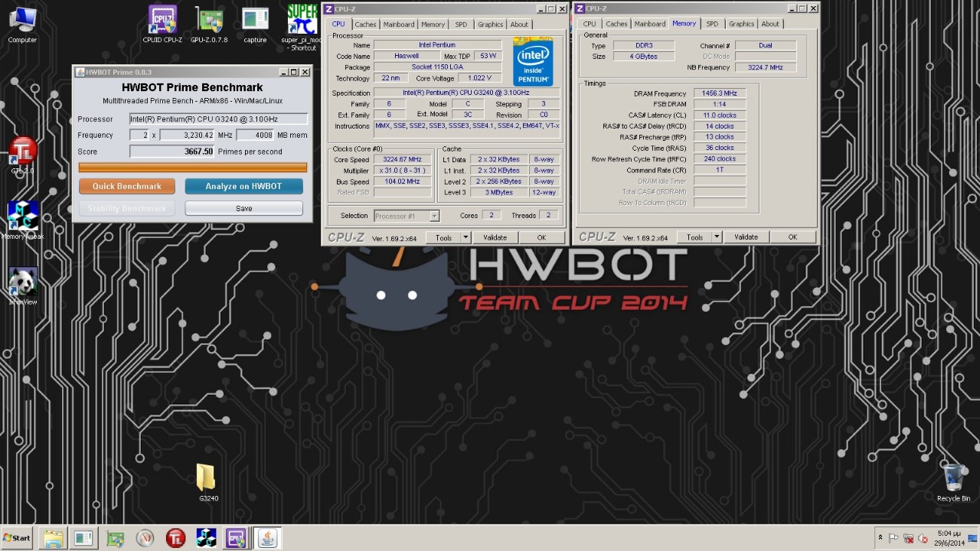The image size is (980, 551).
Task: Switch to MemoryTweak cube icon in taskbar
Action: click(206, 538)
